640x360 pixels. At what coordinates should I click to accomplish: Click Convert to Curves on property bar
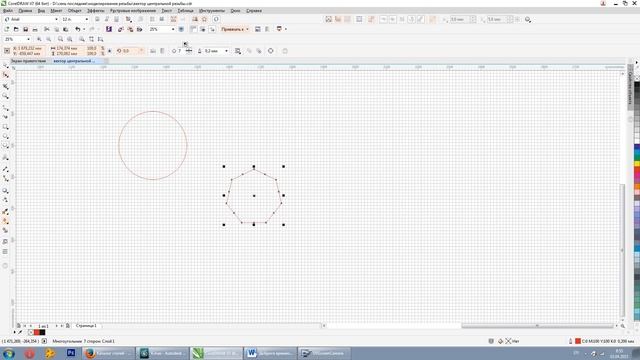pyautogui.click(x=271, y=51)
